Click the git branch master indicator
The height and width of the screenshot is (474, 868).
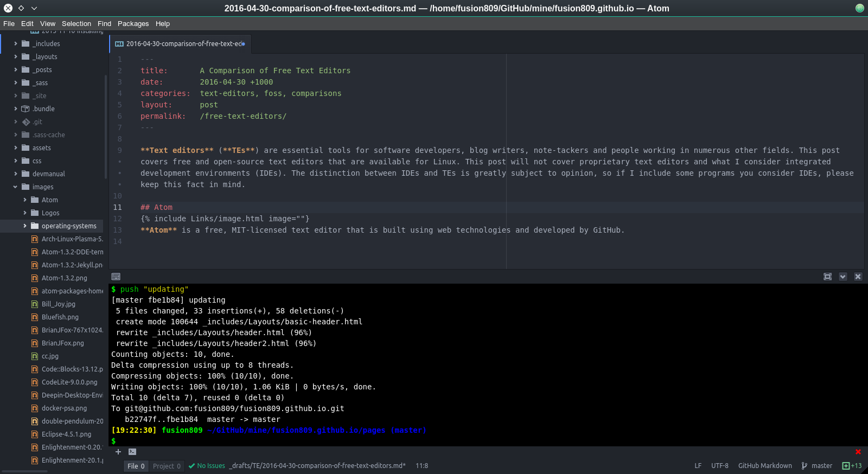[816, 465]
